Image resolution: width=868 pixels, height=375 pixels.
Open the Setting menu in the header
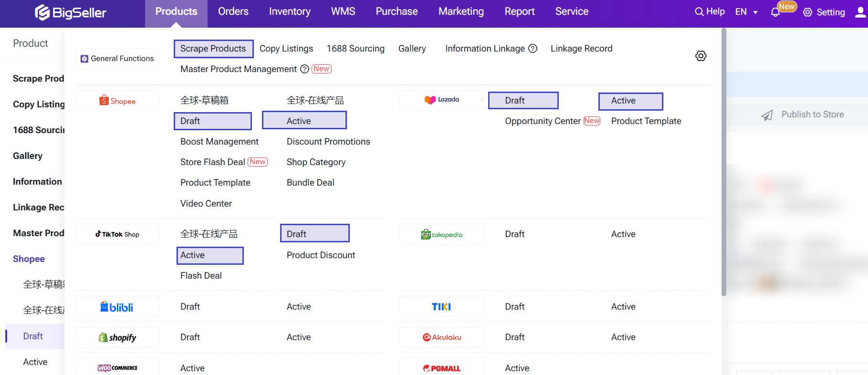(824, 12)
